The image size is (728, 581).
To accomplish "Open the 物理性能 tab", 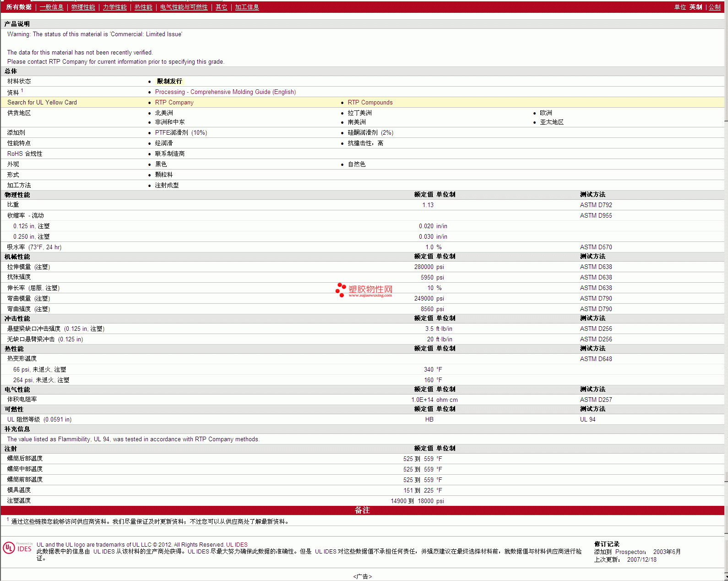I will [x=83, y=7].
